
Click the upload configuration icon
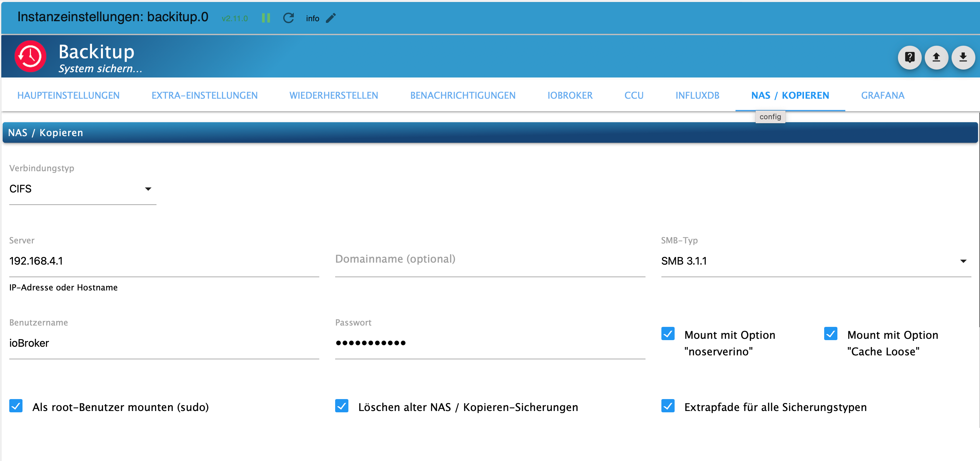[x=936, y=58]
